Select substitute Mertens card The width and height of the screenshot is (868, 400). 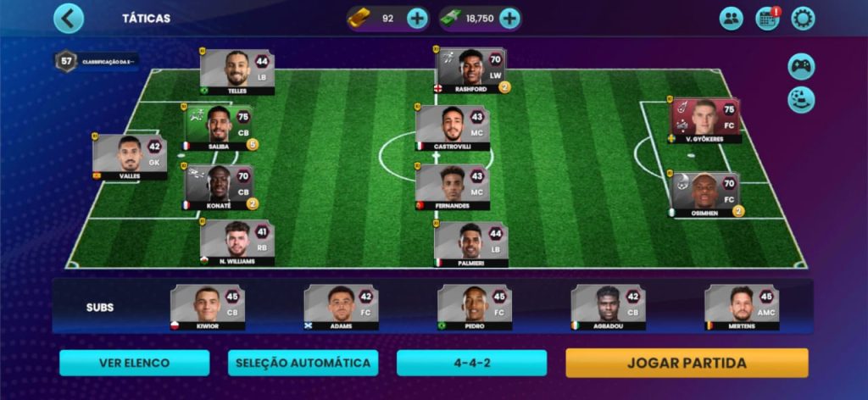click(x=742, y=308)
